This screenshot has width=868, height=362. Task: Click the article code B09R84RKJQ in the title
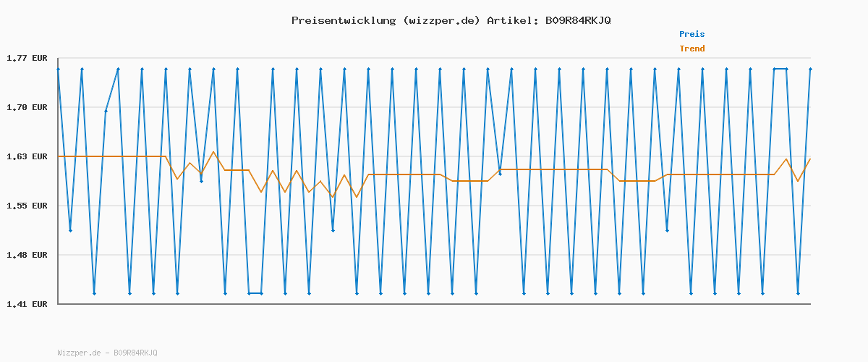tap(578, 20)
